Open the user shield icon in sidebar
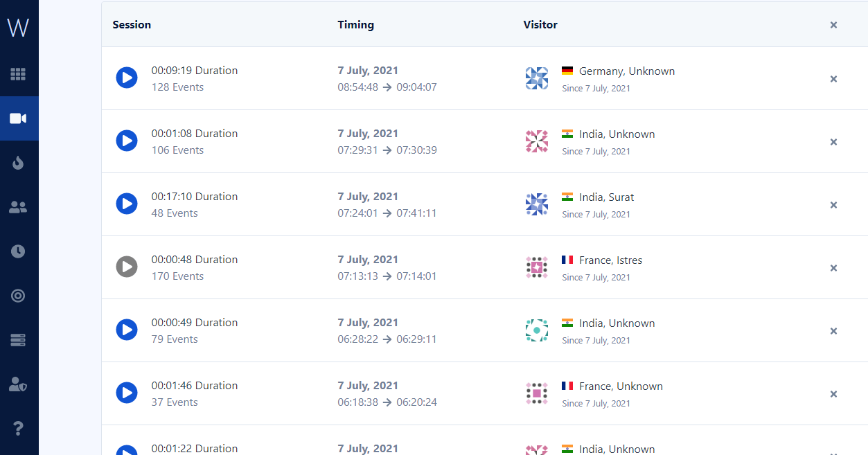Image resolution: width=868 pixels, height=455 pixels. tap(18, 384)
